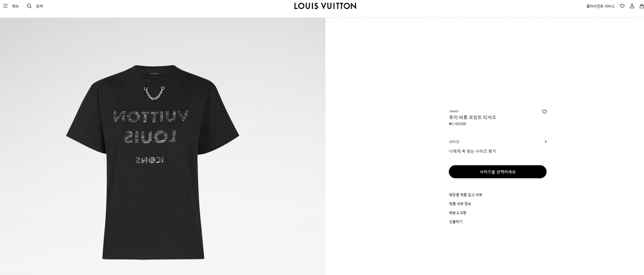Viewport: 644px width, 275px height.
Task: Click the 검색 search label
Action: pyautogui.click(x=39, y=6)
